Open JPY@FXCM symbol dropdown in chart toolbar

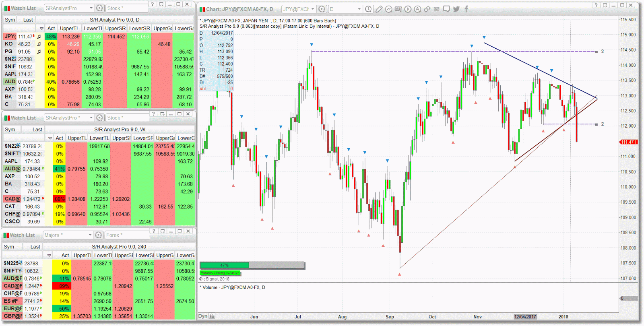point(312,9)
